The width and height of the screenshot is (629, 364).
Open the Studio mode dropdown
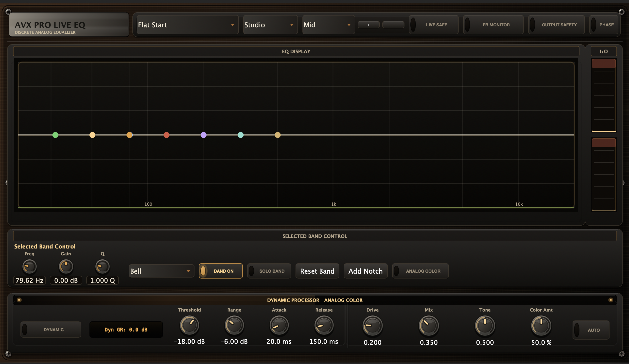pyautogui.click(x=270, y=25)
